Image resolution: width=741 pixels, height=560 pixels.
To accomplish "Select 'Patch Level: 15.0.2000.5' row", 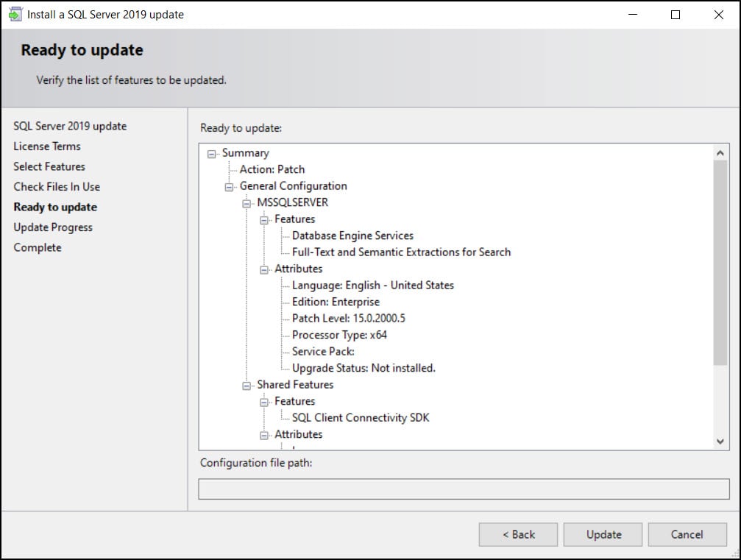I will [348, 319].
